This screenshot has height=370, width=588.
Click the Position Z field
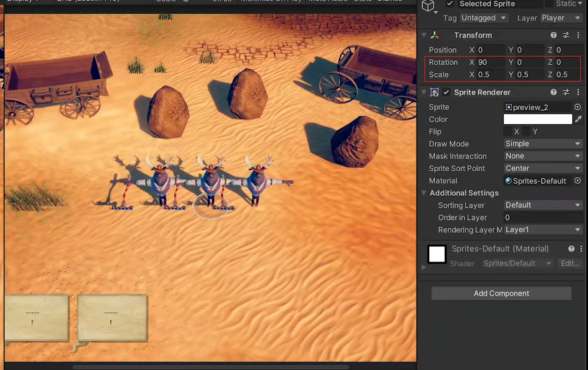[569, 50]
